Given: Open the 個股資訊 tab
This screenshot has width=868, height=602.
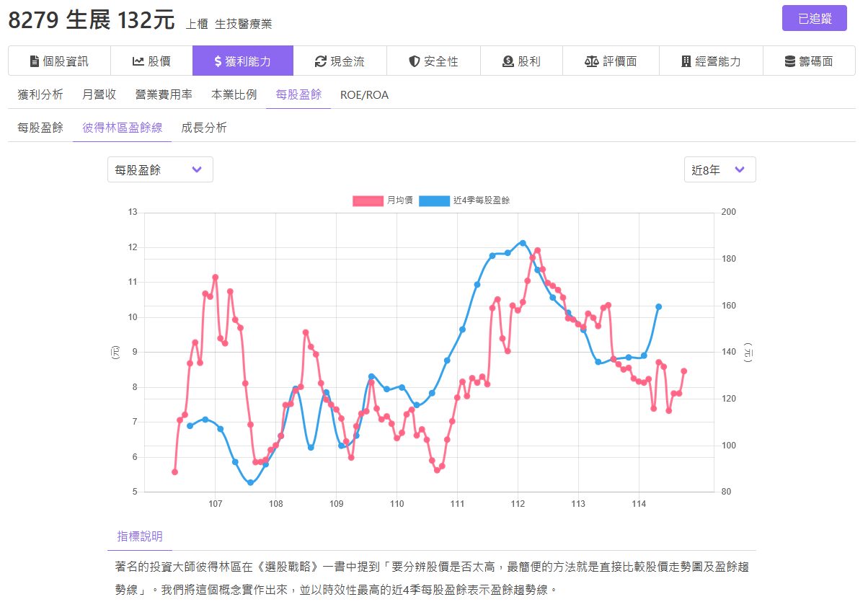Looking at the screenshot, I should coord(59,61).
